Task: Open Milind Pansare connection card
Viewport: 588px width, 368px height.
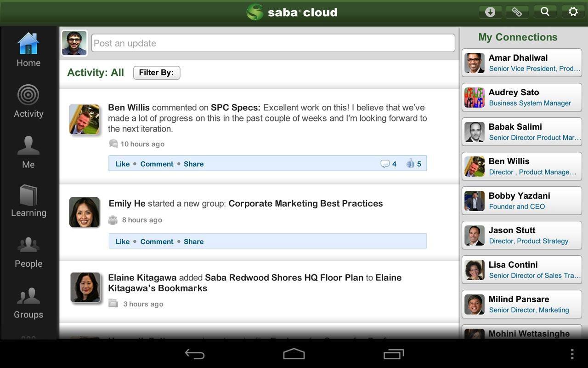Action: [x=522, y=304]
